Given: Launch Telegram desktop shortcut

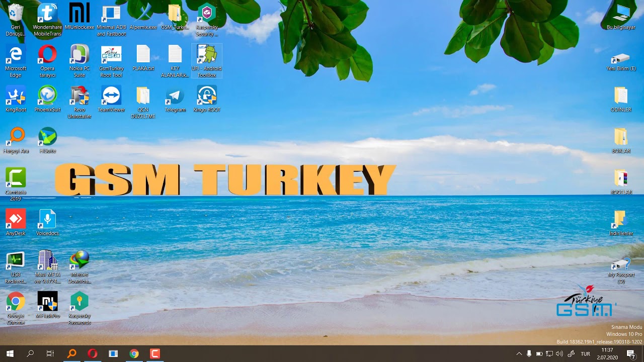Looking at the screenshot, I should tap(175, 100).
